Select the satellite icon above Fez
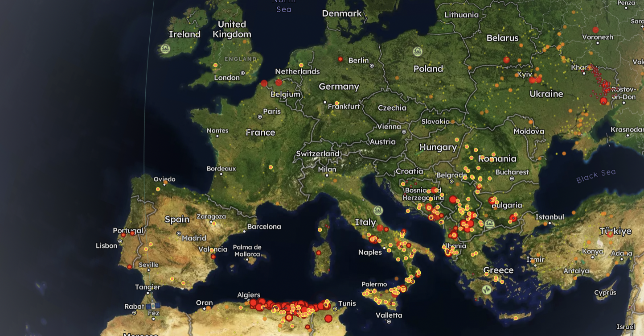 [x=153, y=306]
